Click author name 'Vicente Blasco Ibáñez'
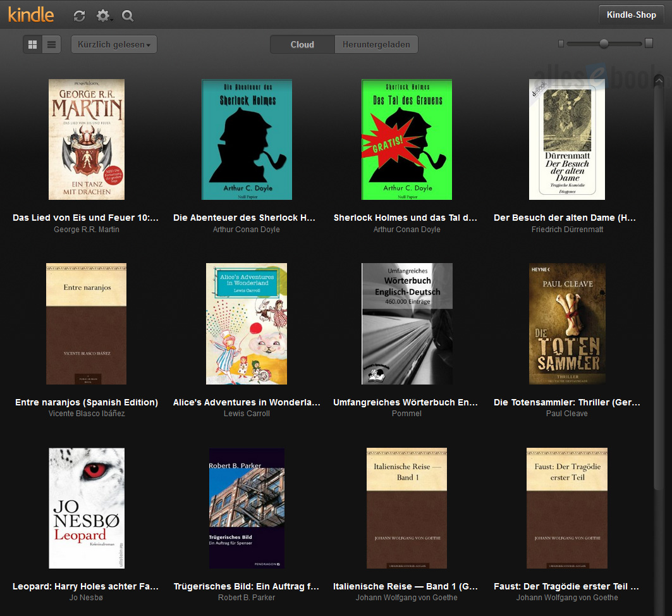Viewport: 672px width, 616px height. point(87,414)
